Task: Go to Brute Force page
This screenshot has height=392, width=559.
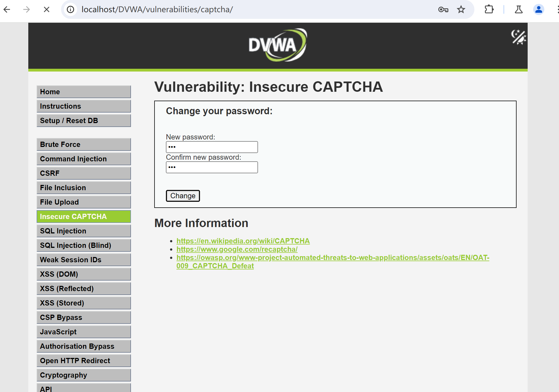Action: click(x=84, y=144)
